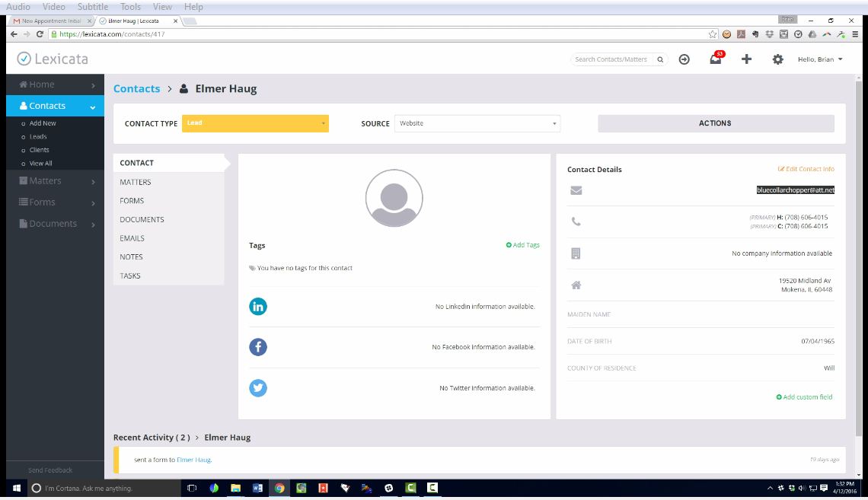Click the Search Contacts/Matters field
The width and height of the screenshot is (868, 500).
[613, 59]
